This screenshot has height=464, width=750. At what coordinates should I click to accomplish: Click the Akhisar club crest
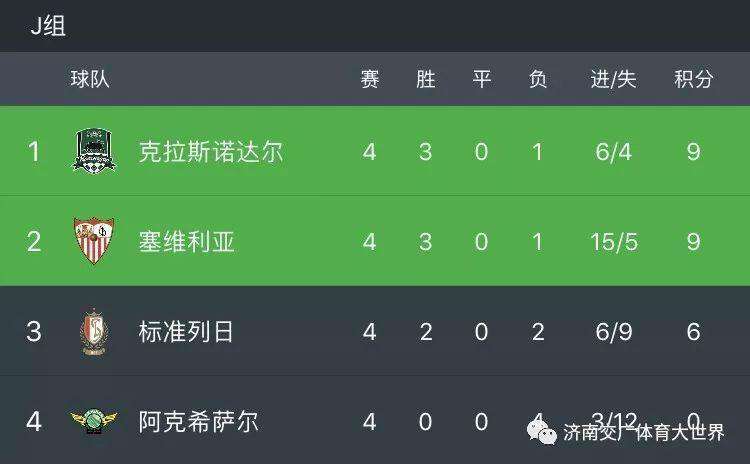[94, 421]
